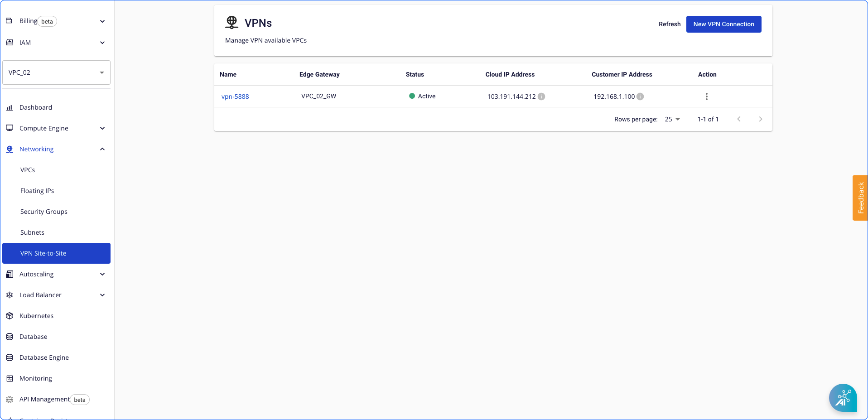Open the vpn-5888 connection link
The image size is (868, 420).
pyautogui.click(x=235, y=96)
